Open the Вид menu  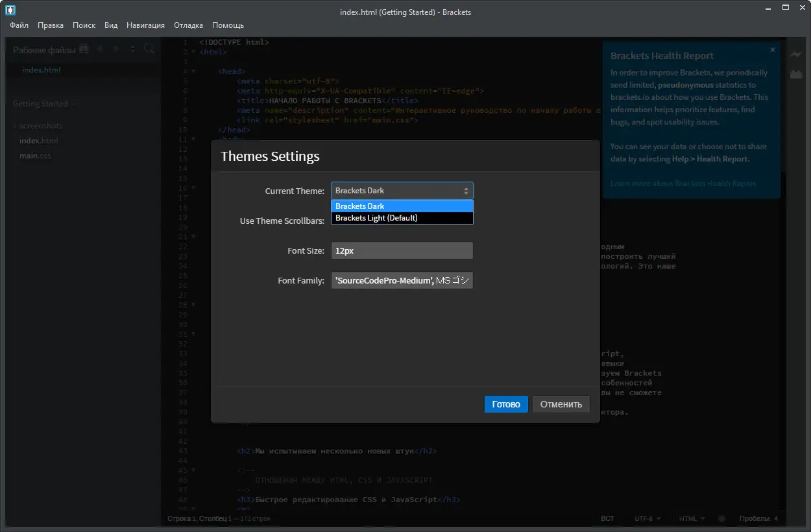tap(111, 25)
